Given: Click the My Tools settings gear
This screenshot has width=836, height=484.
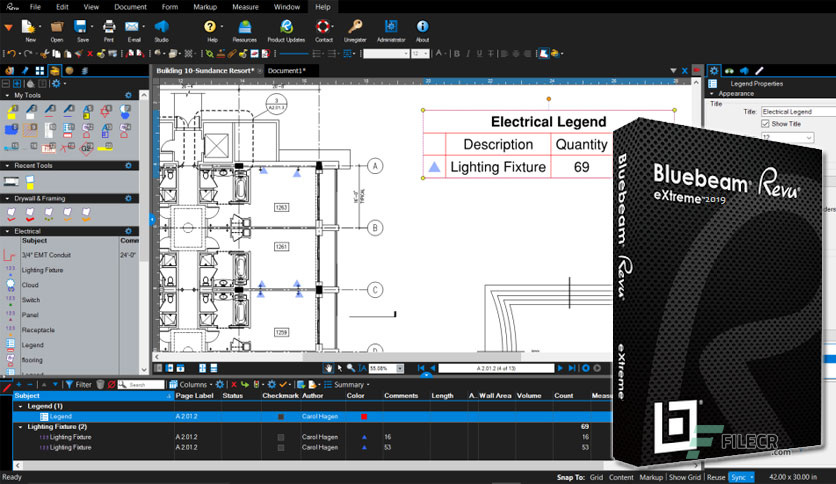Looking at the screenshot, I should click(128, 95).
